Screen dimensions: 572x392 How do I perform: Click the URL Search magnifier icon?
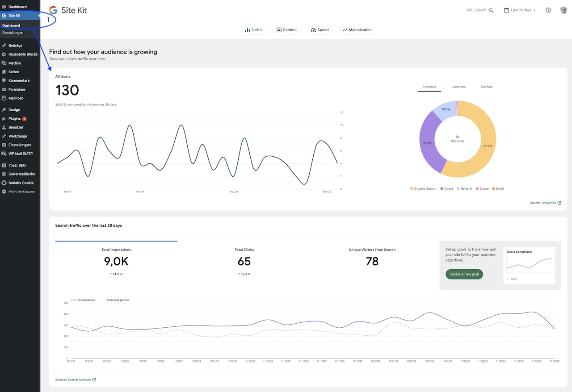(x=492, y=10)
